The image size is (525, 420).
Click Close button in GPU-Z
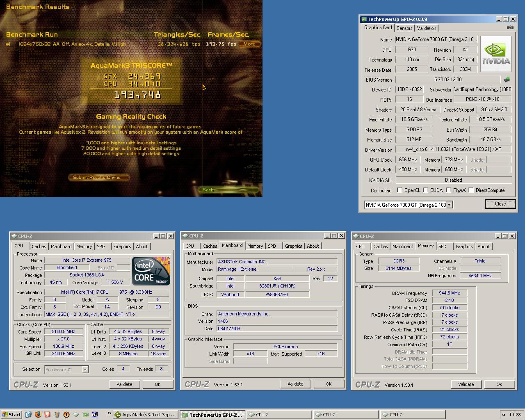coord(500,204)
